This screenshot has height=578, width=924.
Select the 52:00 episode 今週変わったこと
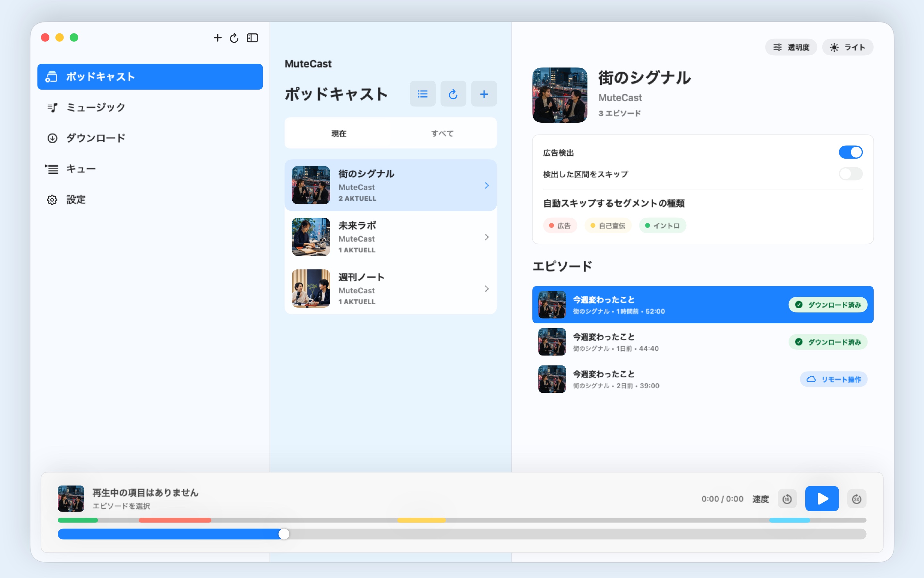click(703, 305)
